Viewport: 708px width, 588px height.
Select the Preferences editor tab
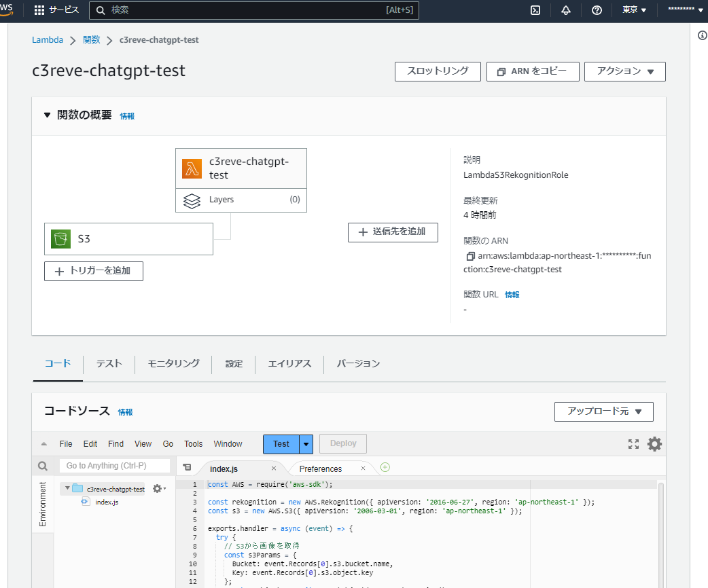[321, 469]
